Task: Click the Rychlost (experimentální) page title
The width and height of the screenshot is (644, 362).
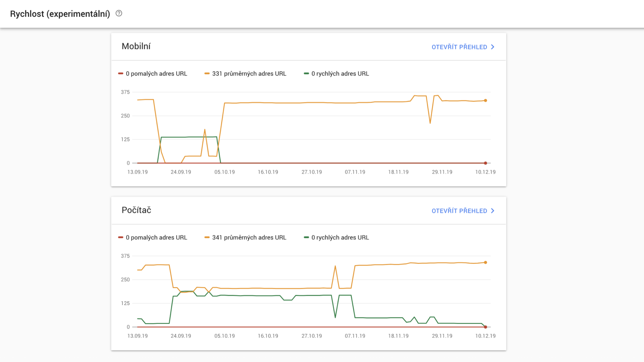Action: pyautogui.click(x=60, y=14)
